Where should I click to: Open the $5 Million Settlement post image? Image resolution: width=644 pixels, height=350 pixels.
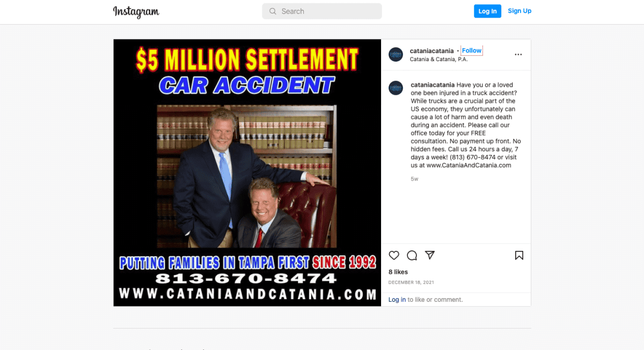[247, 173]
